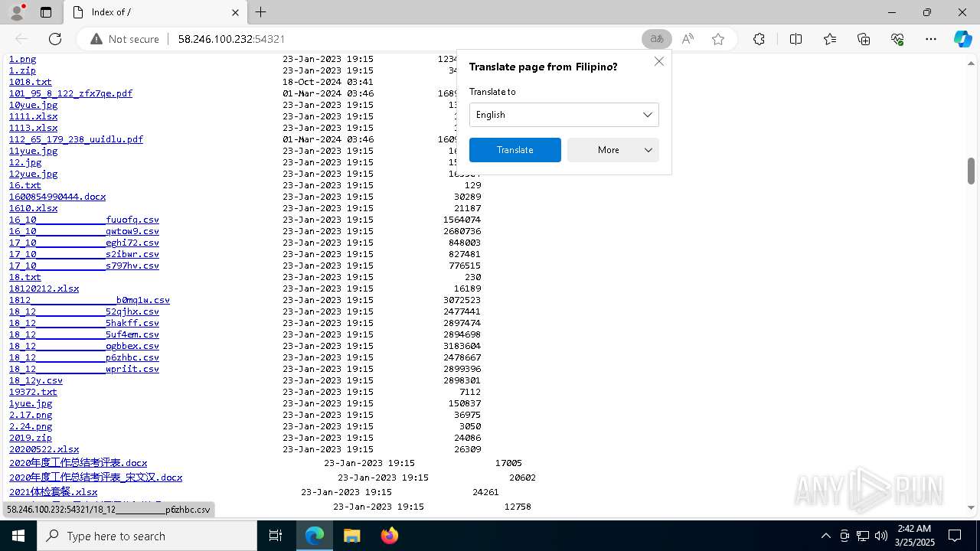Open the 1600854990444.docx link
Image resolution: width=980 pixels, height=551 pixels.
57,197
